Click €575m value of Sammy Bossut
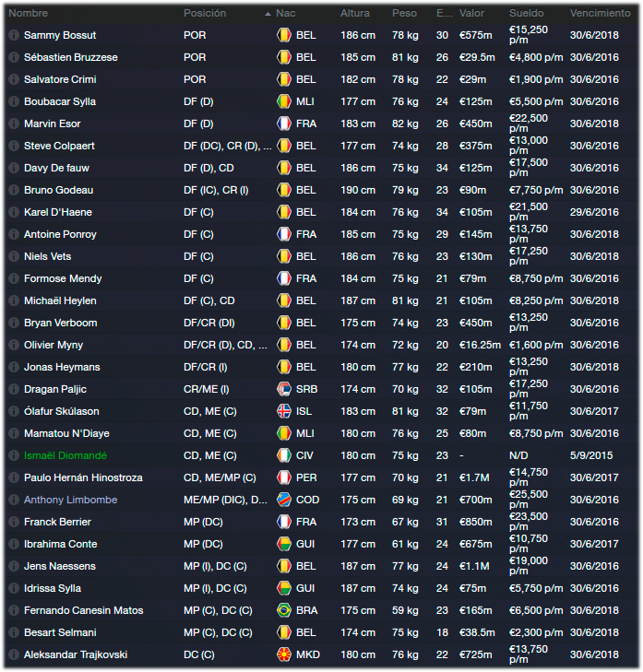Screen dimensions: 643x672 coord(475,35)
